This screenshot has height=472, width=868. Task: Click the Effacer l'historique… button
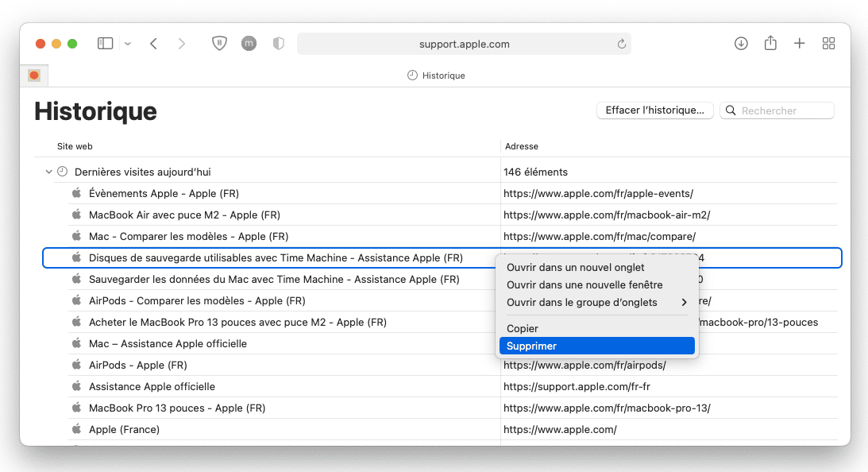(655, 110)
